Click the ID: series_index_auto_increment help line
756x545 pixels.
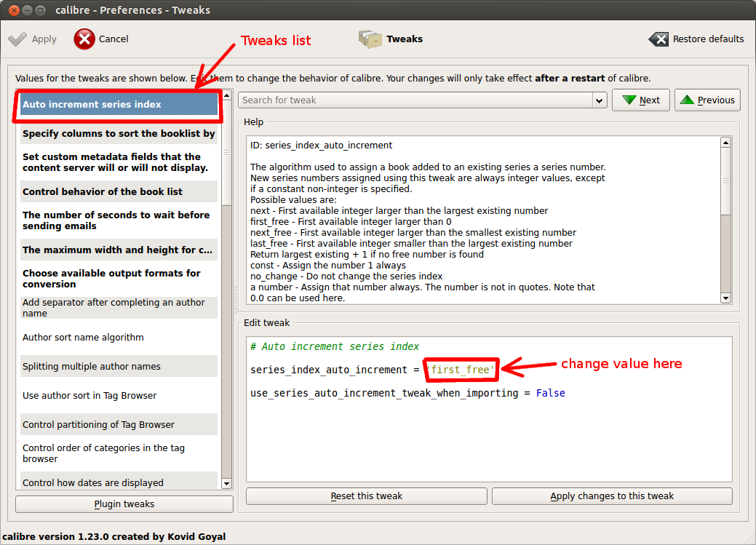[x=321, y=146]
